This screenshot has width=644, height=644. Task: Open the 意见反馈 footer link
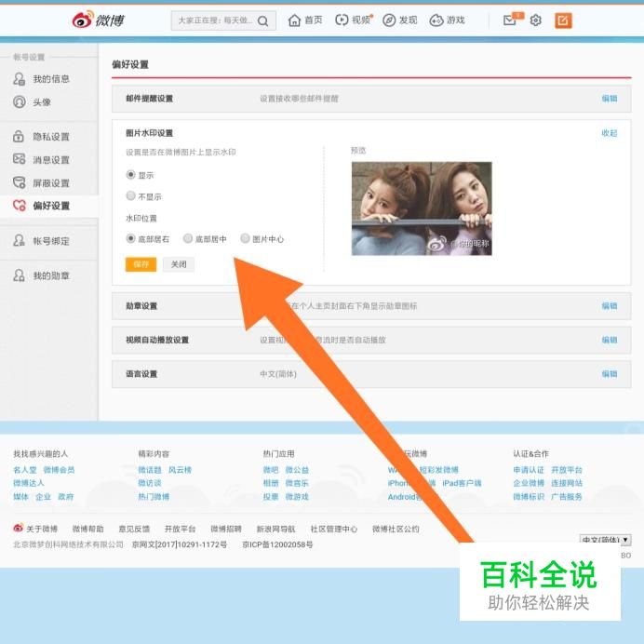[x=134, y=529]
